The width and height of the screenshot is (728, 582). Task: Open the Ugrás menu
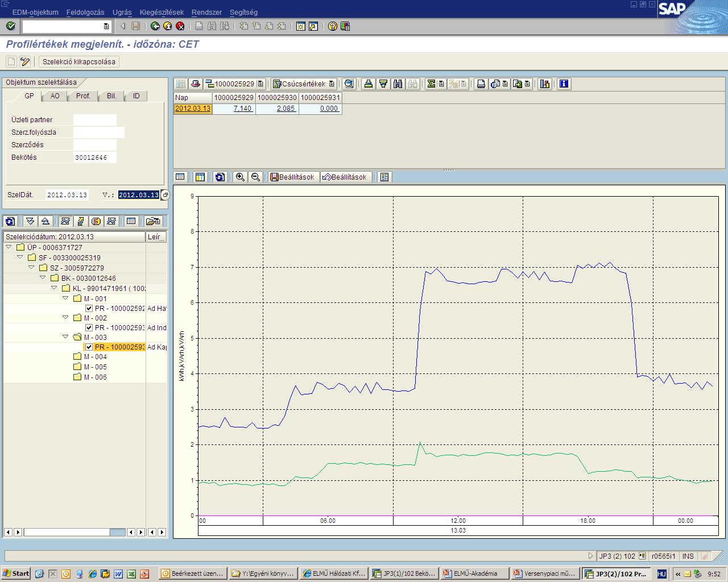pos(122,12)
